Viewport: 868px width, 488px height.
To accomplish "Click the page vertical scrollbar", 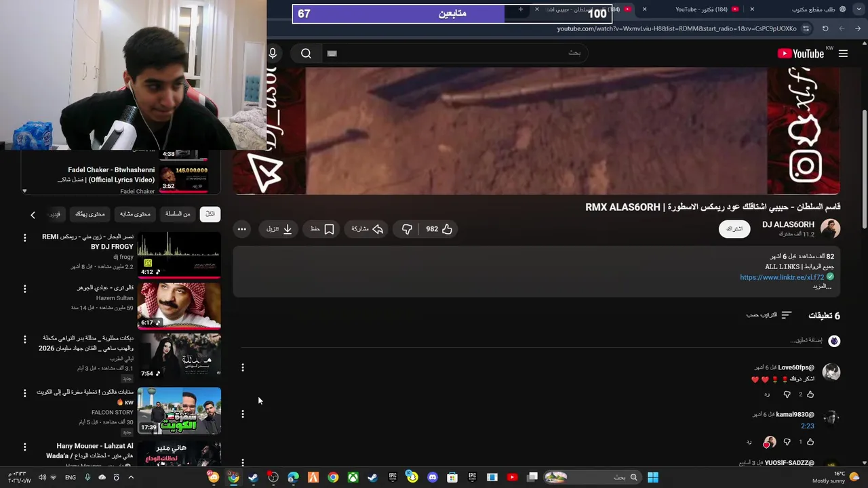I will pos(864,169).
